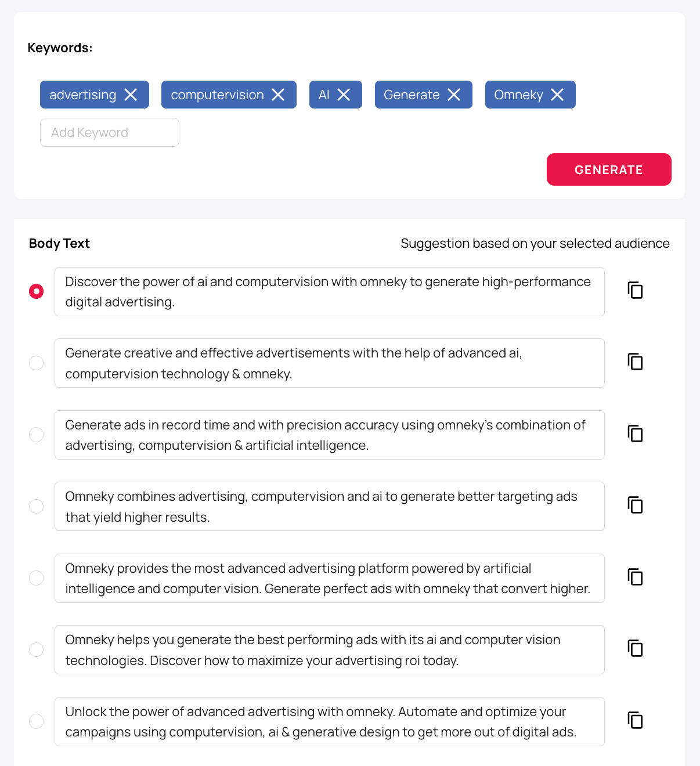Screen dimensions: 700x766
Task: Remove the computervision keyword tag
Action: pyautogui.click(x=279, y=95)
